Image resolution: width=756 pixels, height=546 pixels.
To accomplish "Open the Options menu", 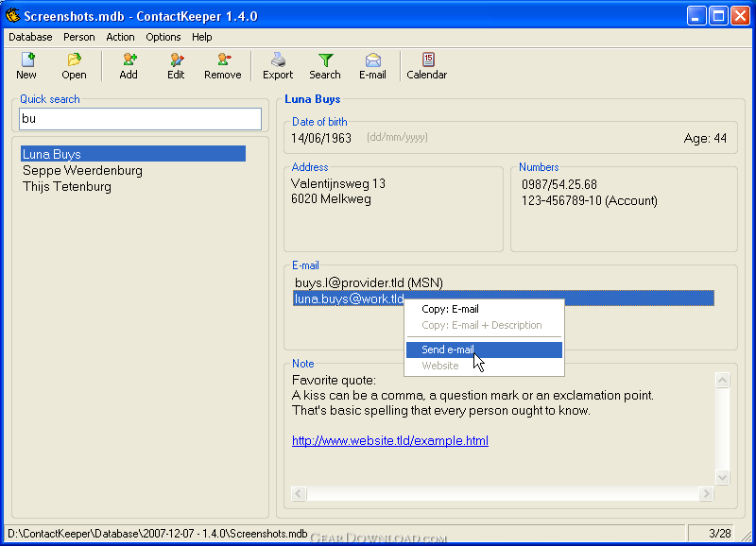I will click(163, 37).
